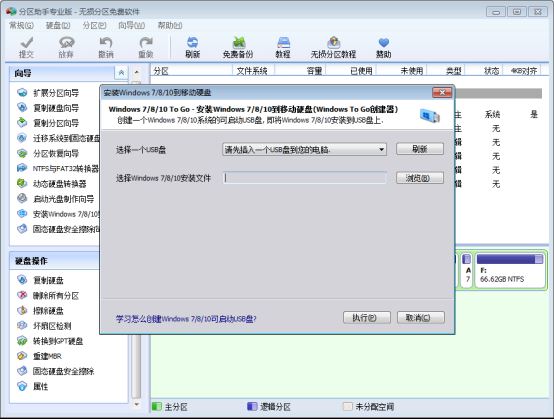
Task: Click the 容量 column header
Action: click(299, 71)
